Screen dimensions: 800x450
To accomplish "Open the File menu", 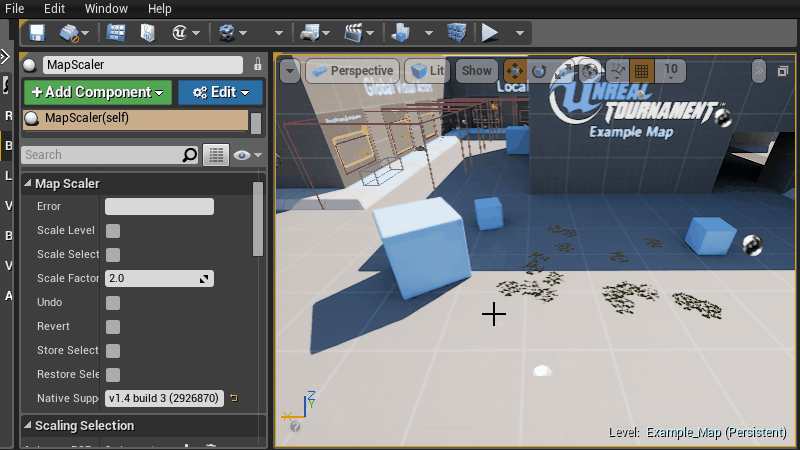I will (x=14, y=9).
